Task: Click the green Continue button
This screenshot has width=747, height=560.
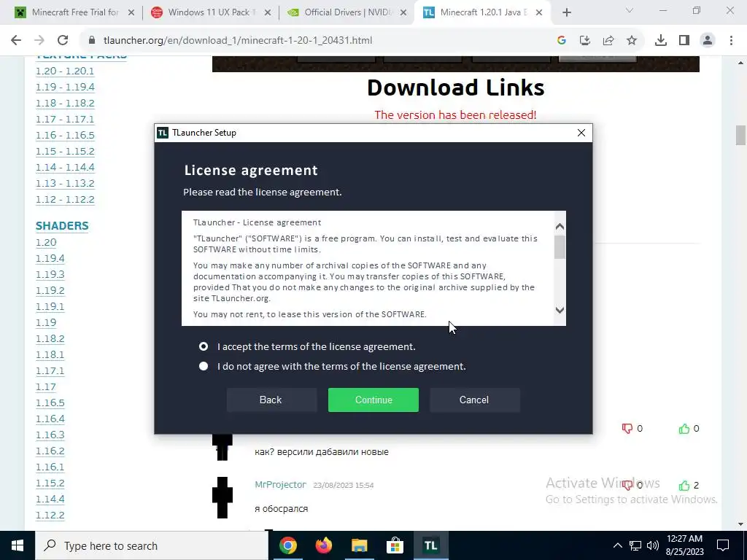Action: [373, 400]
